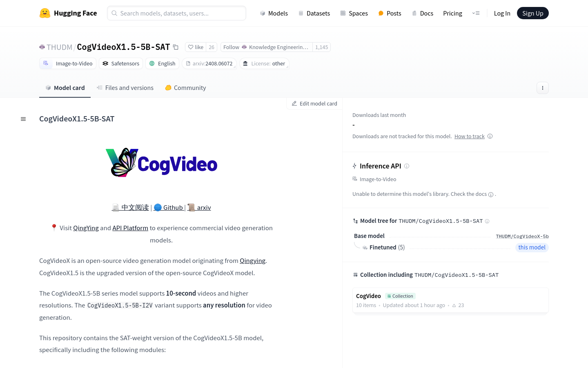The image size is (588, 368).
Task: Select the Image-to-Video tag
Action: coord(68,63)
